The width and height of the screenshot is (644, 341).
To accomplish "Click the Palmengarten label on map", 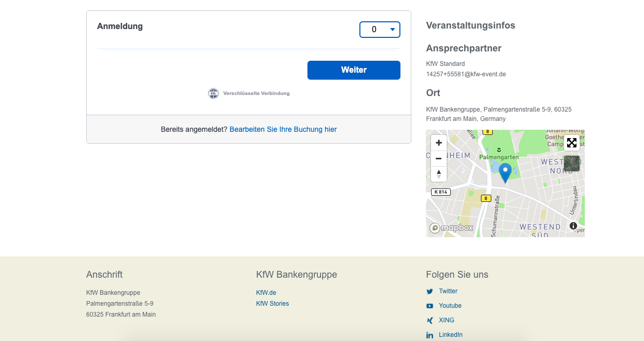I will point(499,156).
